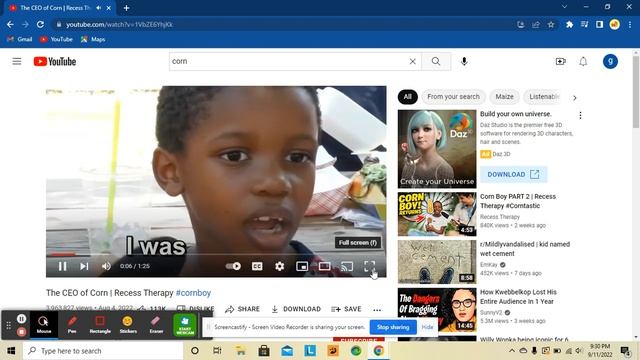Open options menu for Daz 3D ad
Viewport: 640px width, 360px height.
point(580,115)
